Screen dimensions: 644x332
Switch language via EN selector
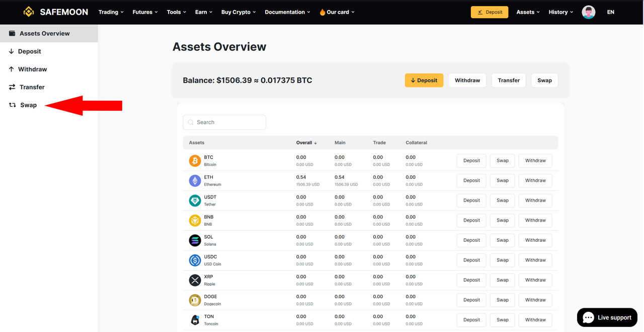[610, 12]
